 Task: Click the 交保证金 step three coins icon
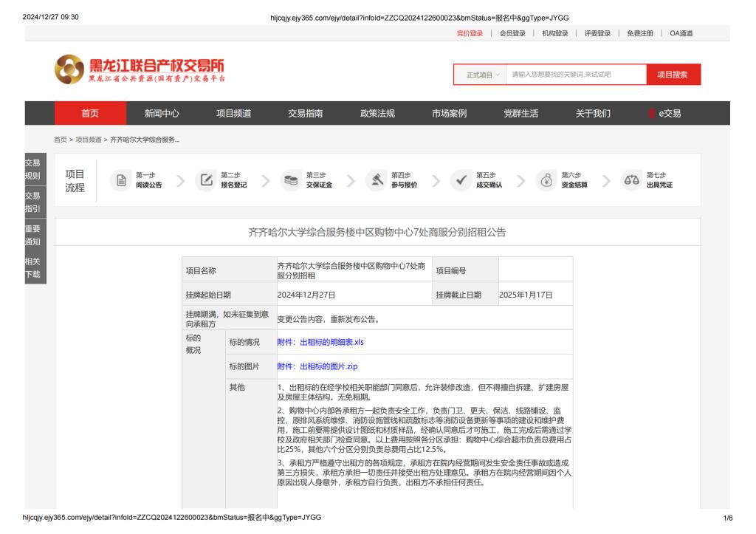(x=291, y=180)
